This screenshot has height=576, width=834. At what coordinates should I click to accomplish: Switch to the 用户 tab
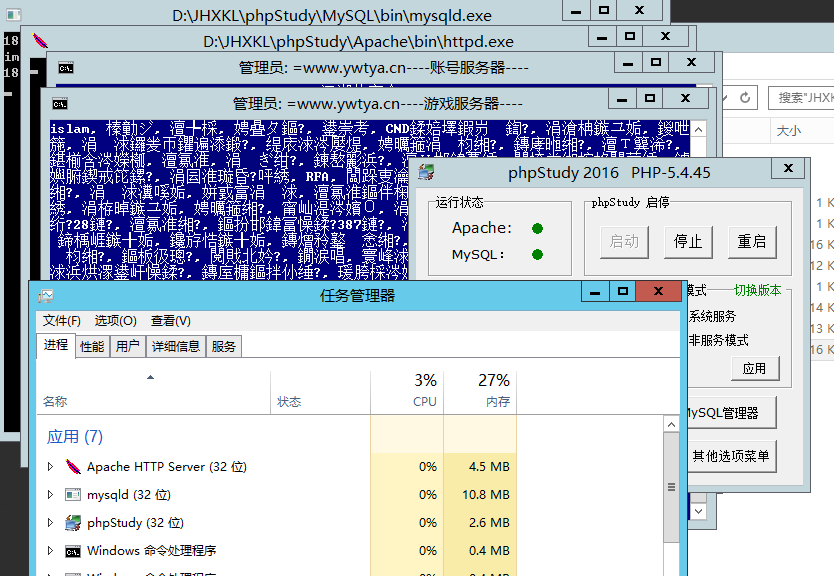click(x=128, y=347)
